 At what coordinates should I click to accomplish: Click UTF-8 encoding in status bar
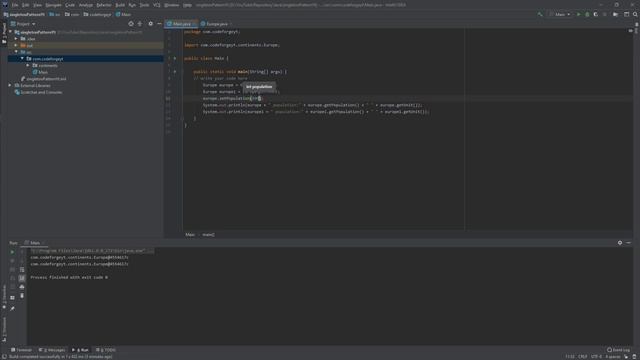(596, 356)
